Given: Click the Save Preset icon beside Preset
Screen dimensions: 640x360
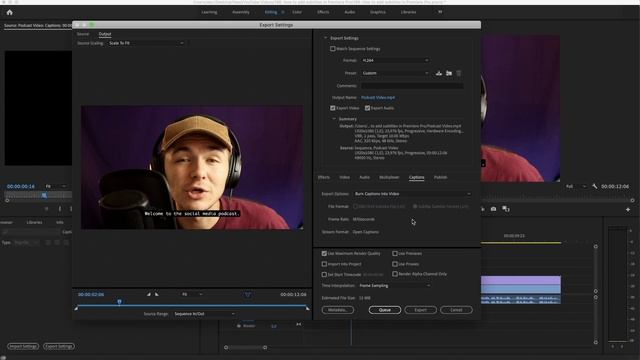Looking at the screenshot, I should tap(439, 73).
